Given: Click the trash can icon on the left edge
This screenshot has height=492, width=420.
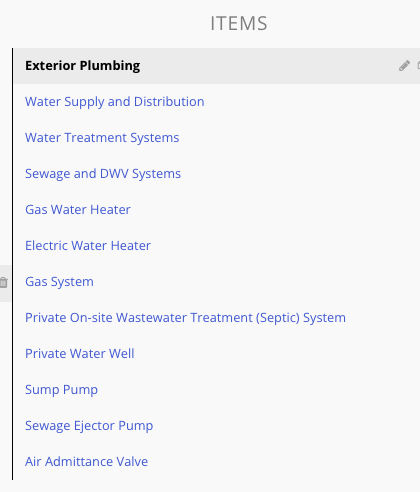Looking at the screenshot, I should coord(4,283).
